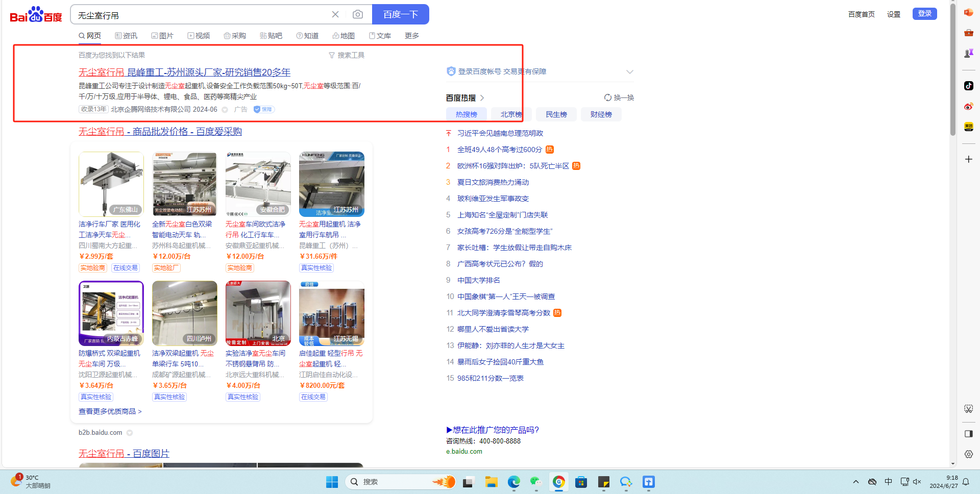Select the 北京榜 hot list tab

click(x=511, y=114)
